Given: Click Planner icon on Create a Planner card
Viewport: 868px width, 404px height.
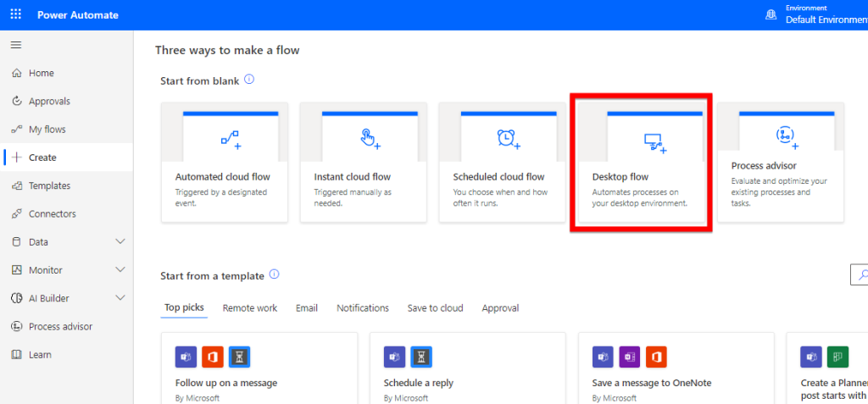Looking at the screenshot, I should 837,357.
